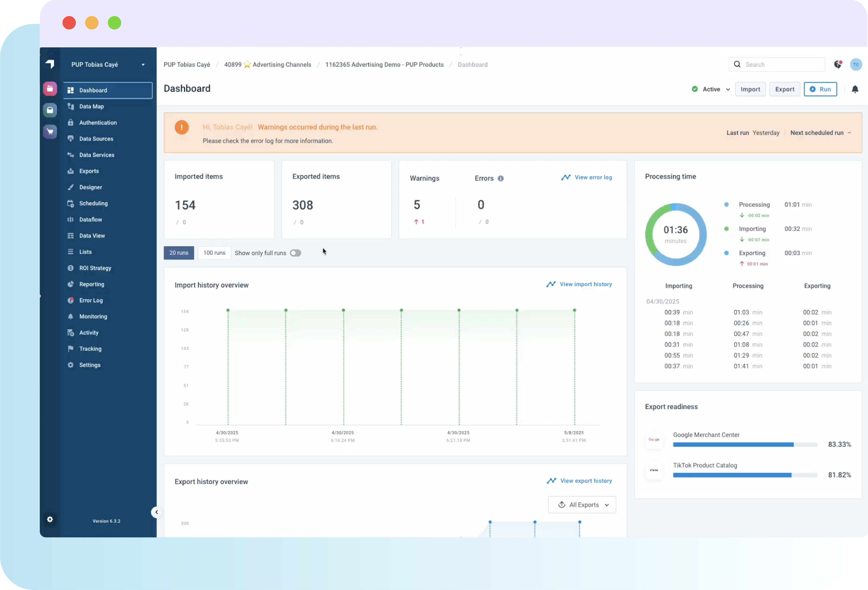Switch to the 100 runs view
This screenshot has width=868, height=590.
pos(214,253)
